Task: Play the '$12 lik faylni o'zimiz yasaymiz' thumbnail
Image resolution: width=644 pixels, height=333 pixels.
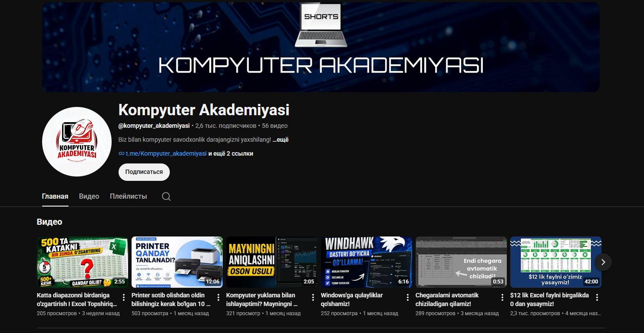Action: pyautogui.click(x=556, y=262)
